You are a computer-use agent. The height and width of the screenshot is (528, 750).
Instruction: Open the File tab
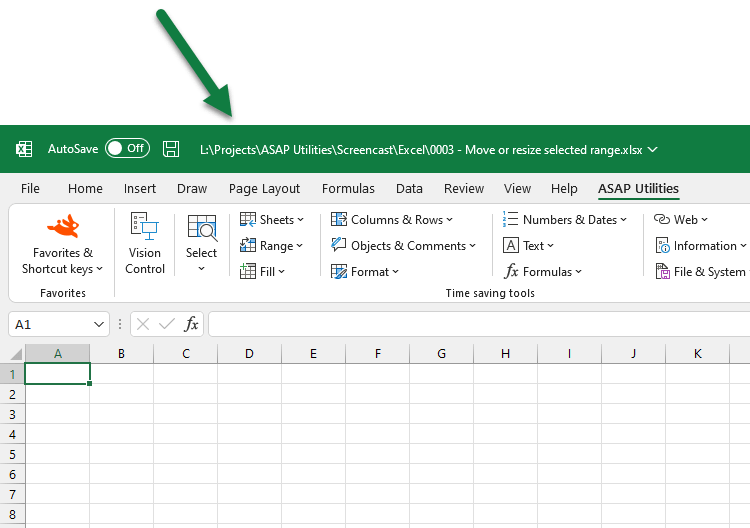click(30, 188)
